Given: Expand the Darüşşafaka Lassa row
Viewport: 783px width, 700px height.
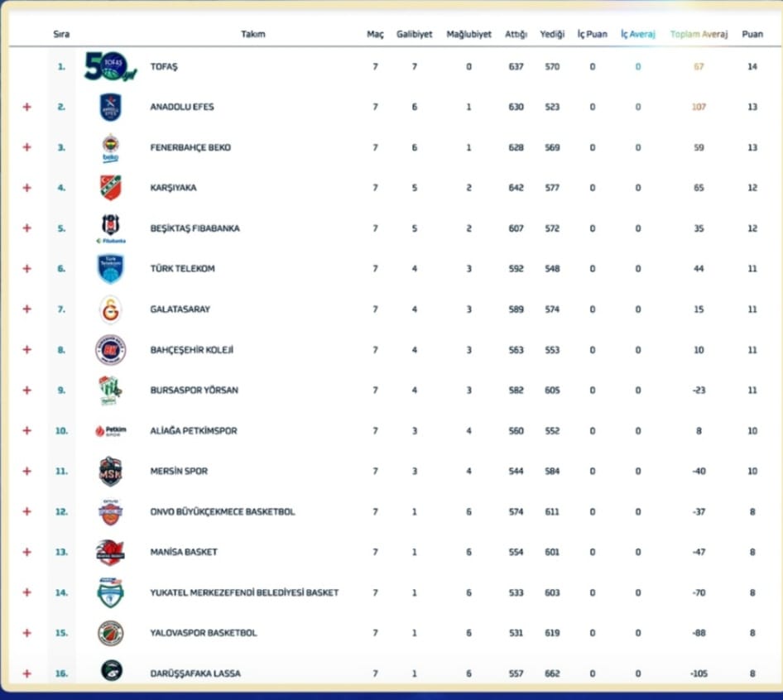Looking at the screenshot, I should coord(26,674).
